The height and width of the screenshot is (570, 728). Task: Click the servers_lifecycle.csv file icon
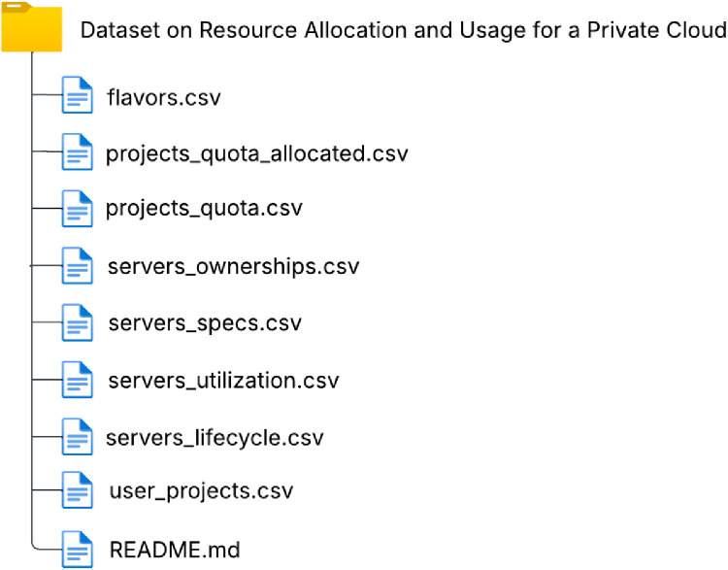tap(77, 437)
